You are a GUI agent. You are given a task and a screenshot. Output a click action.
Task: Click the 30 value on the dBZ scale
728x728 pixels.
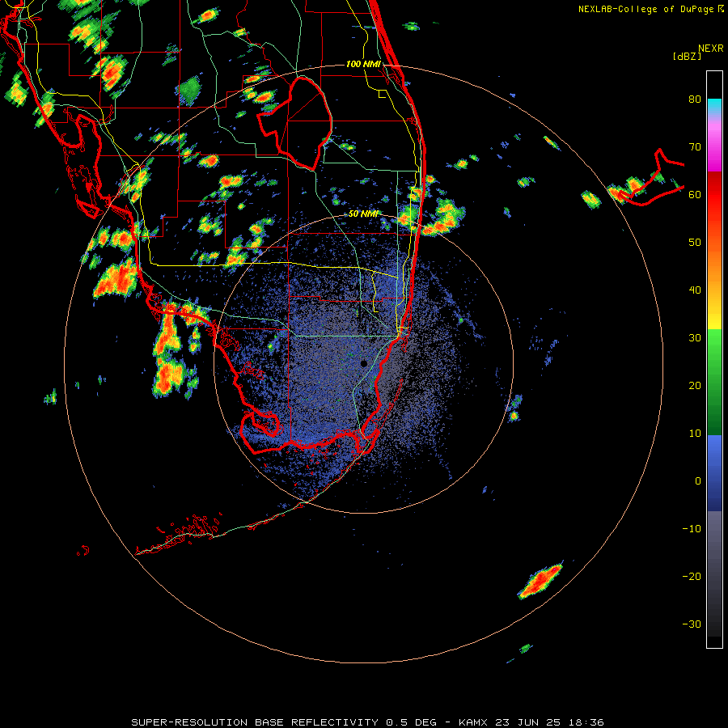tap(695, 338)
